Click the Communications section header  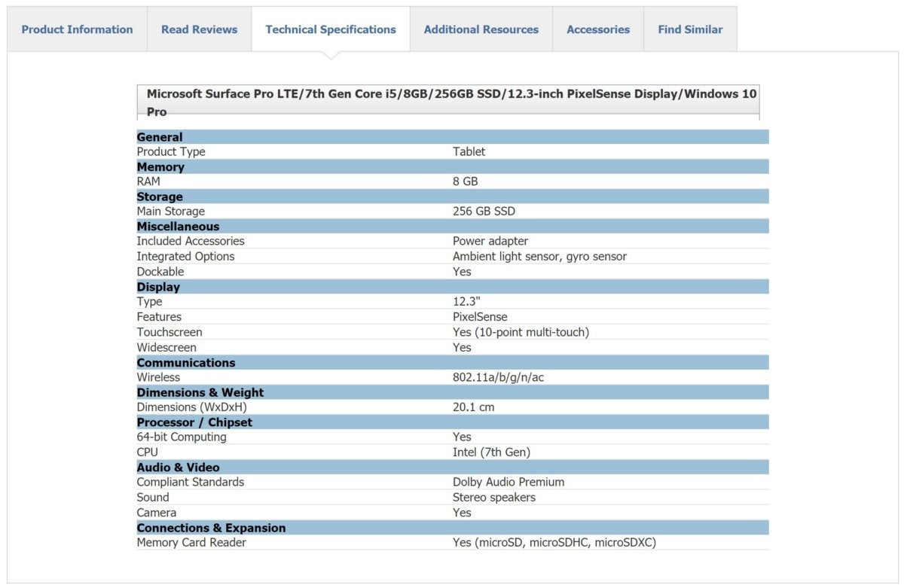tap(453, 362)
